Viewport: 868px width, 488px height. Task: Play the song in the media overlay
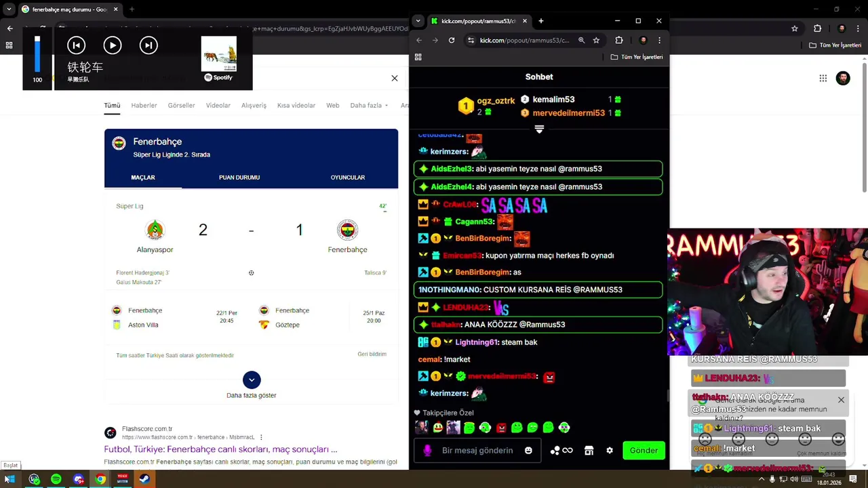pos(113,45)
